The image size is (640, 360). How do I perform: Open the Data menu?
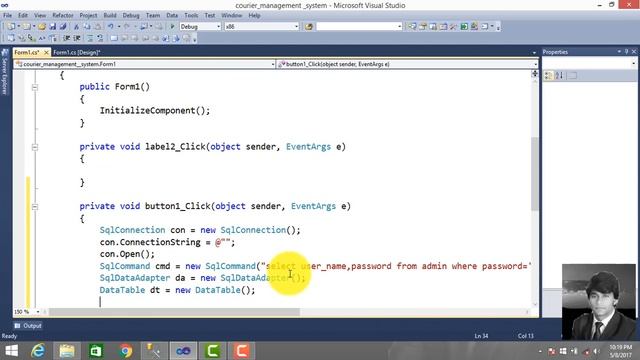pyautogui.click(x=172, y=16)
